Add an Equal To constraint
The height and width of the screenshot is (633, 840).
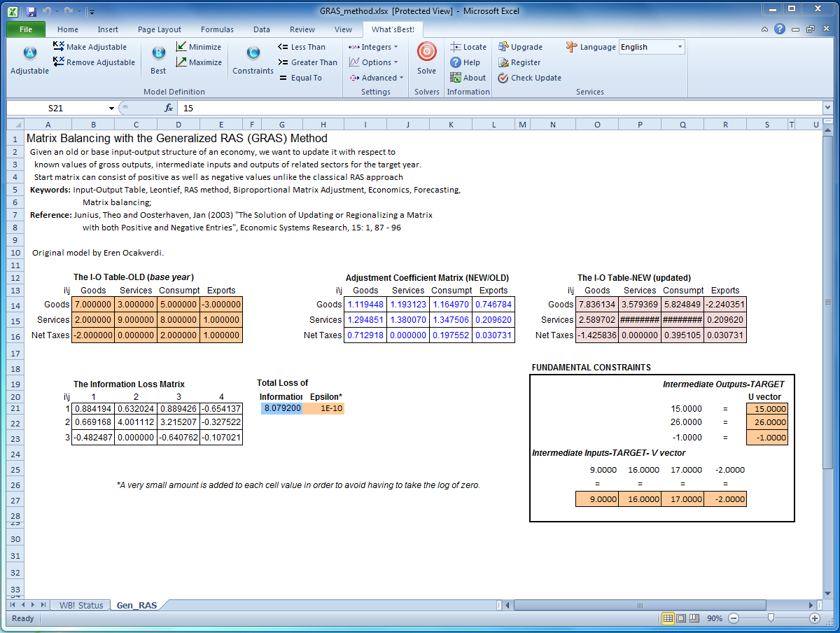point(300,78)
